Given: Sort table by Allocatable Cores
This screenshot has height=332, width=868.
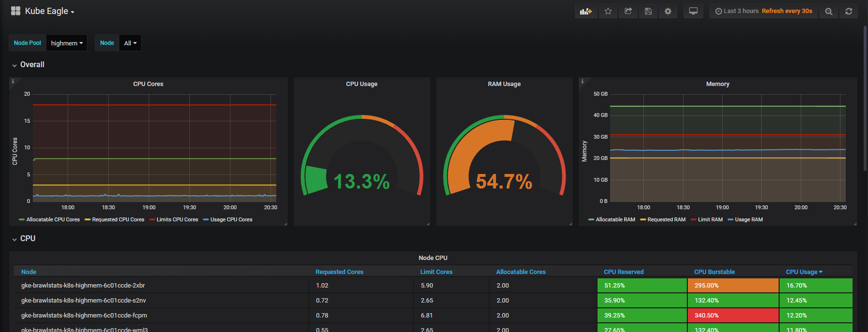Looking at the screenshot, I should coord(521,272).
